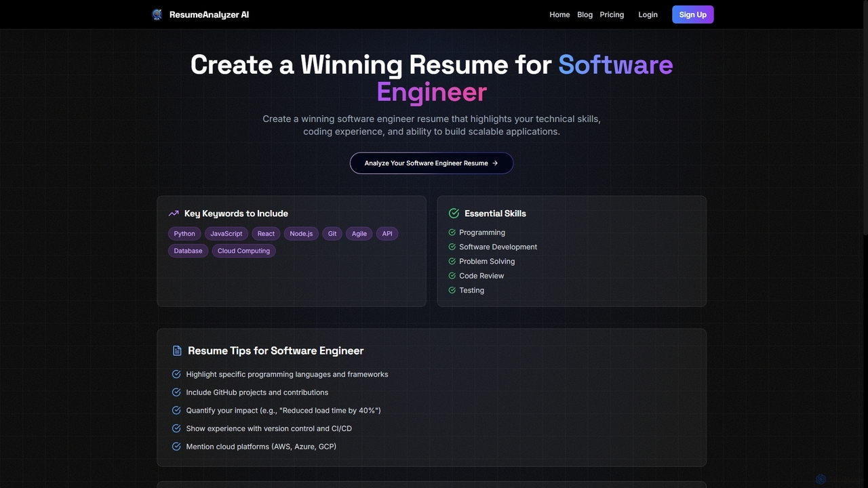Click the Code Review skill text
Screen dimensions: 868x488
pos(481,276)
